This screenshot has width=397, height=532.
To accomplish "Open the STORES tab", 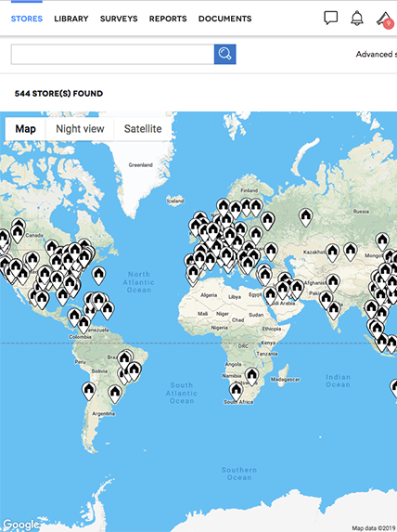I will (x=27, y=19).
